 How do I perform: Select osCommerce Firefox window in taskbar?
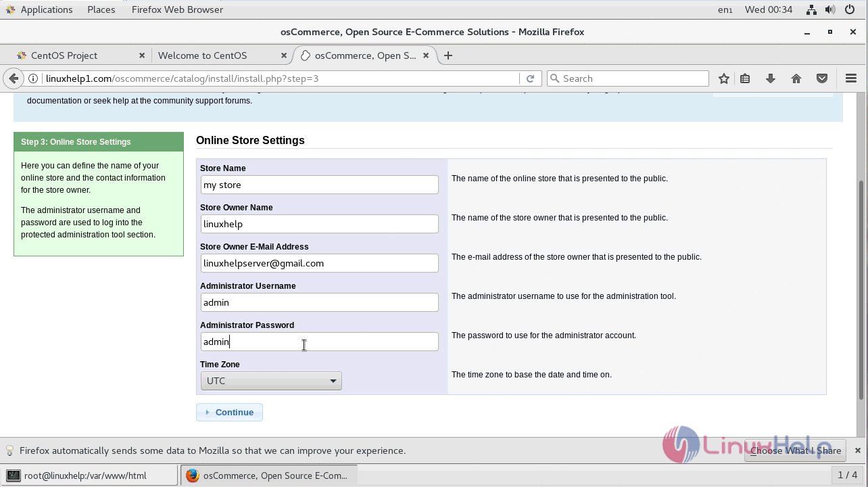(x=268, y=476)
